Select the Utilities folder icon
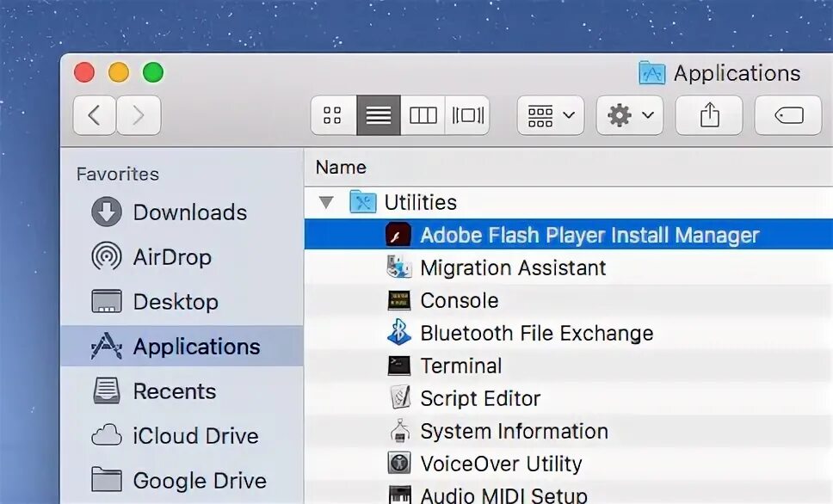 coord(363,202)
